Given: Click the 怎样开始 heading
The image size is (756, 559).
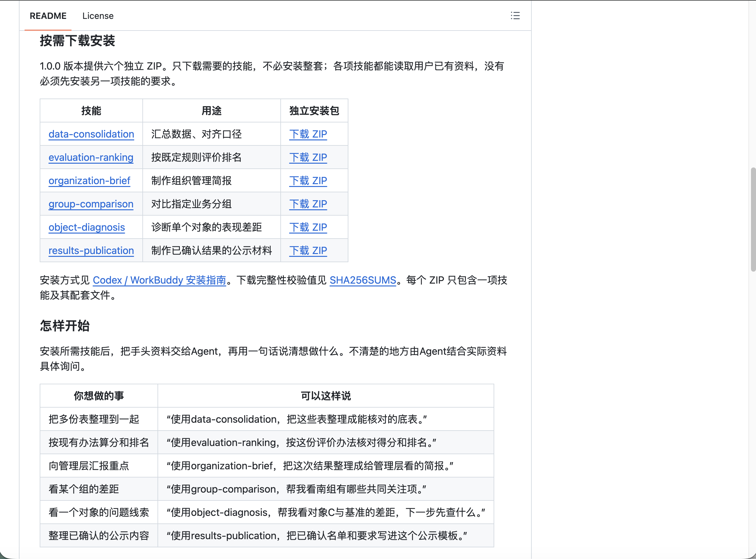Looking at the screenshot, I should pos(65,325).
